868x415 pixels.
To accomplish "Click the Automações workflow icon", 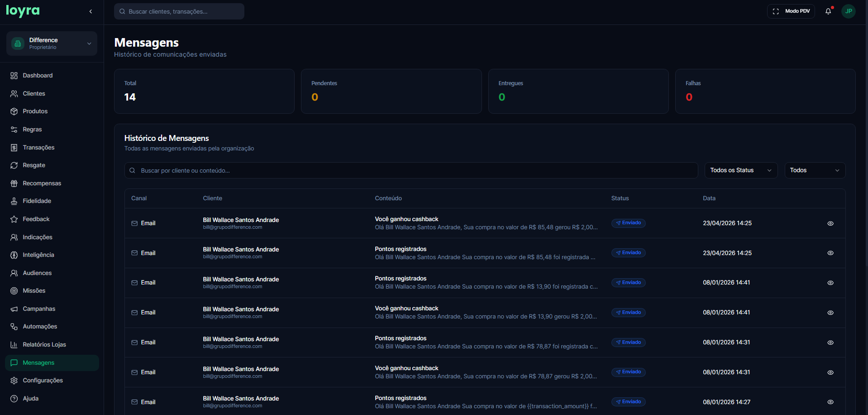I will point(14,327).
